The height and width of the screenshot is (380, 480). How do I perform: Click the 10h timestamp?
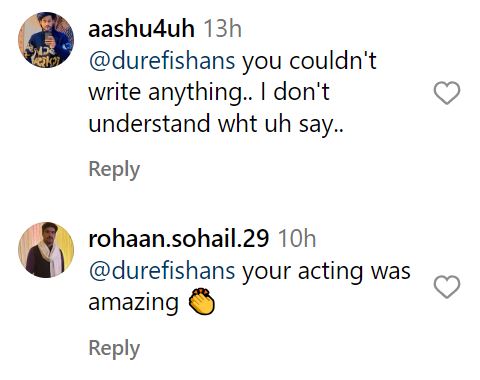click(297, 239)
